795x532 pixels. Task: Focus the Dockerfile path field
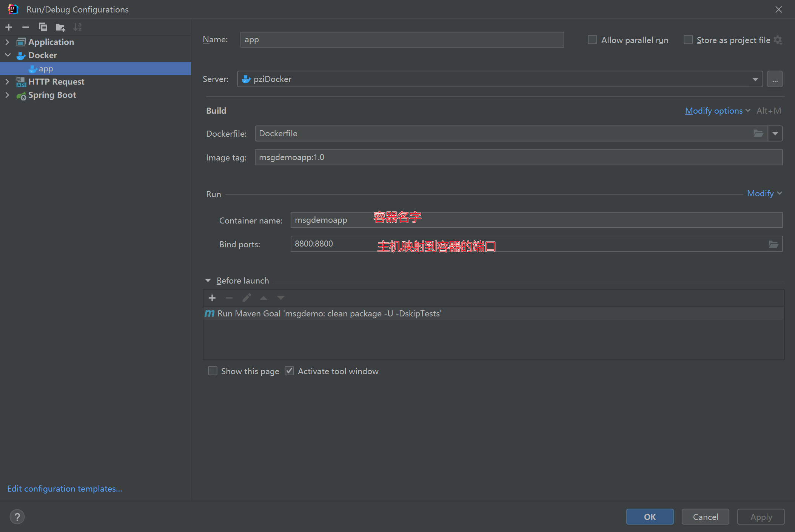pyautogui.click(x=511, y=134)
